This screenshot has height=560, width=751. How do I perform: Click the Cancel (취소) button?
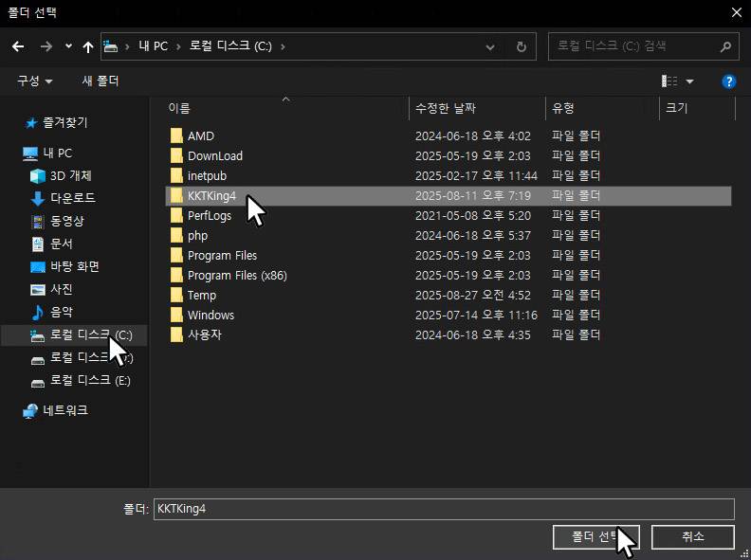[692, 536]
